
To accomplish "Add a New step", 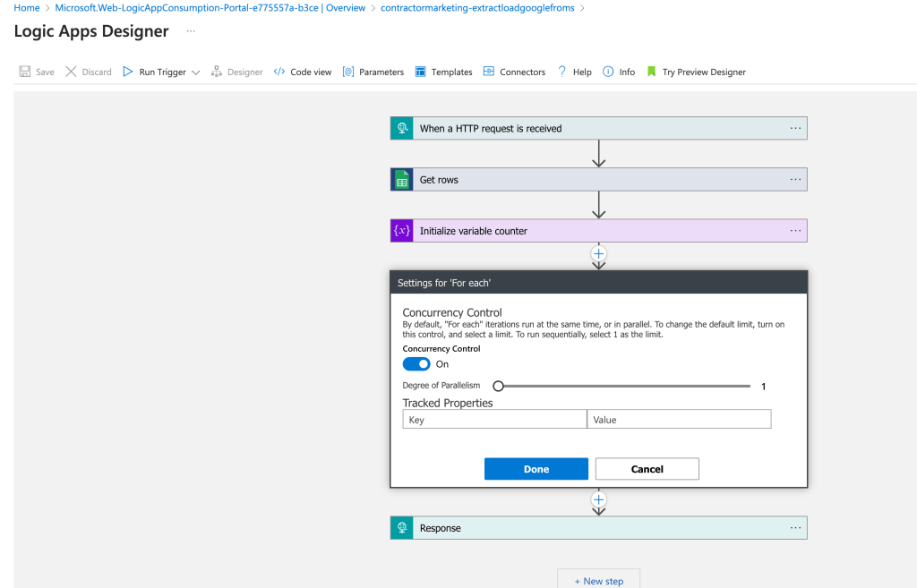I will 599,581.
